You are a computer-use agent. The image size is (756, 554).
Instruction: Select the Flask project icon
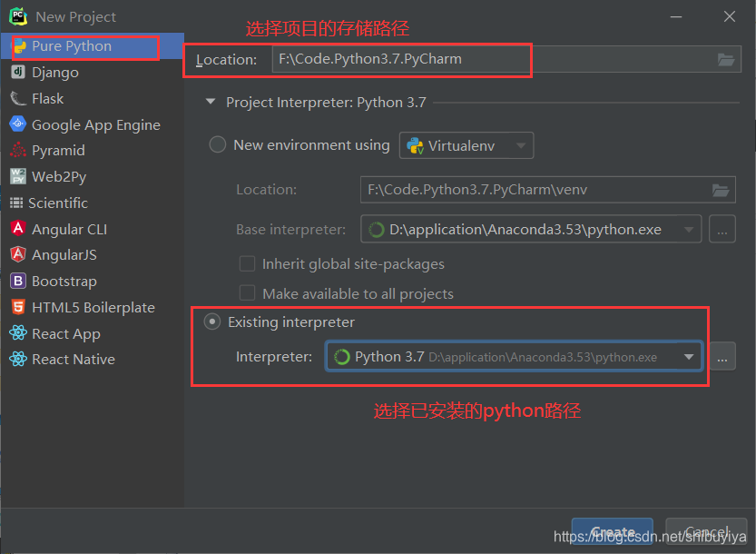(x=18, y=98)
